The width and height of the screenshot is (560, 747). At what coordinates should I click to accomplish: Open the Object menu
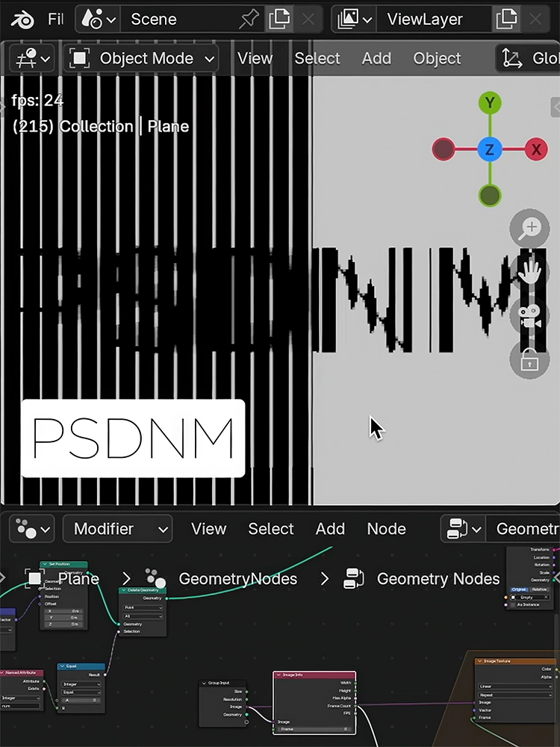tap(437, 58)
